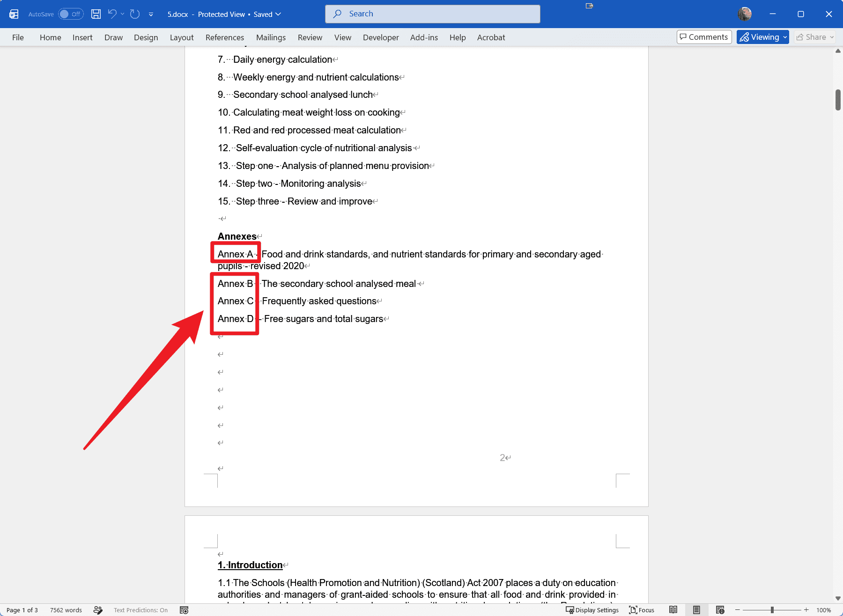Toggle the AutoSave switch
The image size is (843, 616).
pos(71,14)
